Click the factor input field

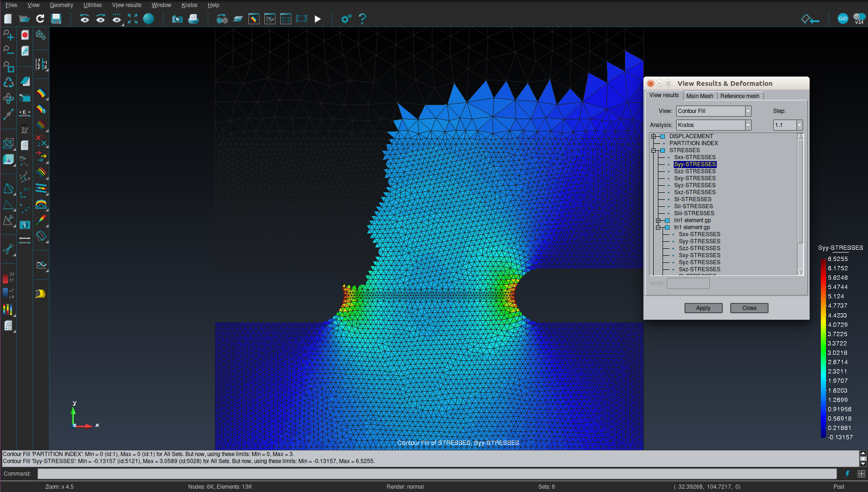click(x=688, y=283)
